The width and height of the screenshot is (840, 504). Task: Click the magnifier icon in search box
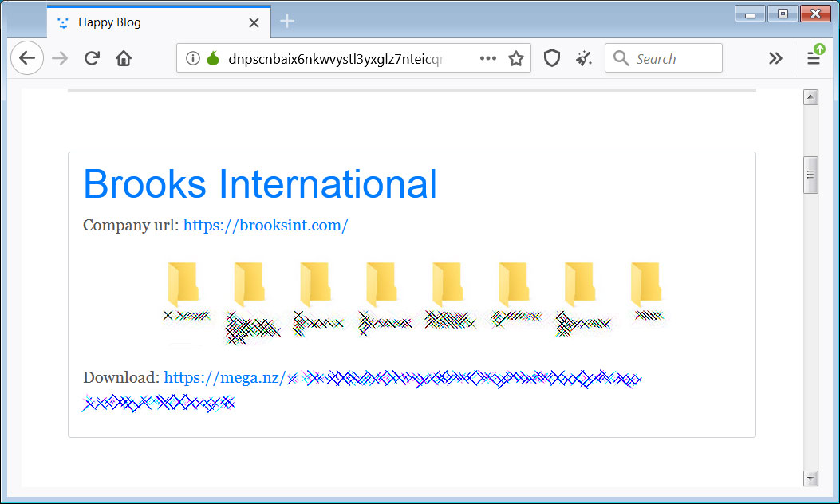(621, 58)
